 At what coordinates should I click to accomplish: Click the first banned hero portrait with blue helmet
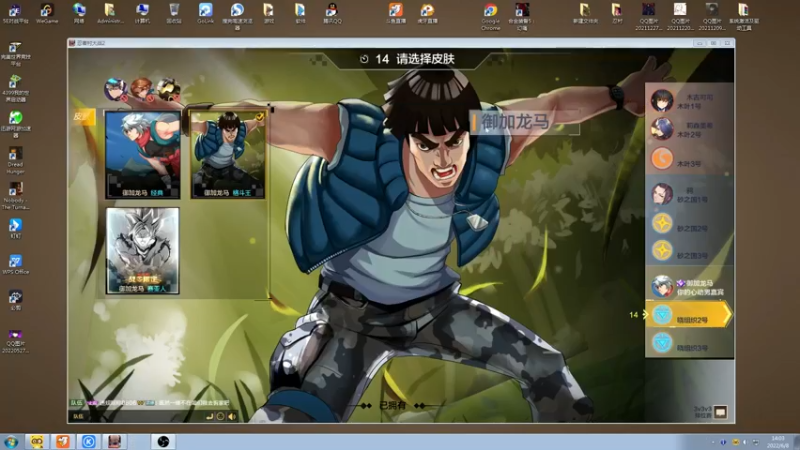pyautogui.click(x=115, y=89)
